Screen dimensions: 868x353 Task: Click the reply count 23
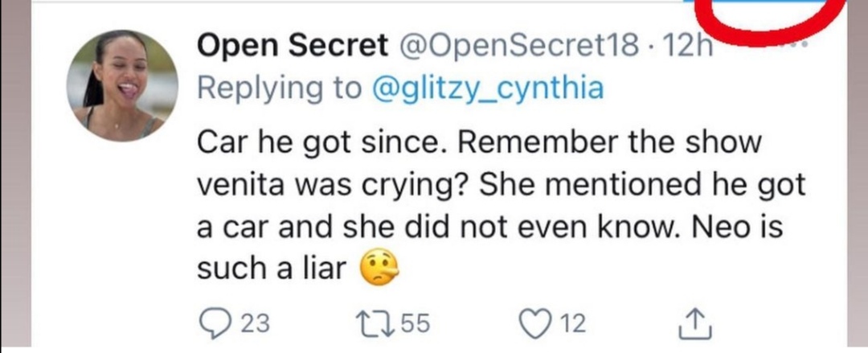pyautogui.click(x=256, y=324)
